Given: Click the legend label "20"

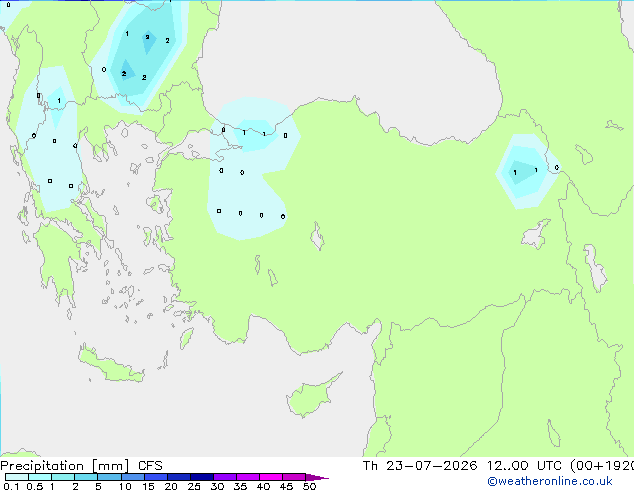Looking at the screenshot, I should [171, 486].
